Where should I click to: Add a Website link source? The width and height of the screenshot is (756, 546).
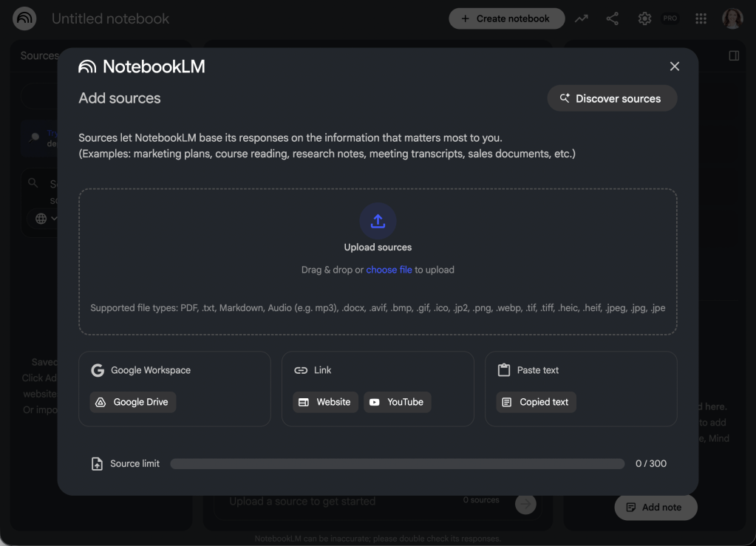click(325, 402)
